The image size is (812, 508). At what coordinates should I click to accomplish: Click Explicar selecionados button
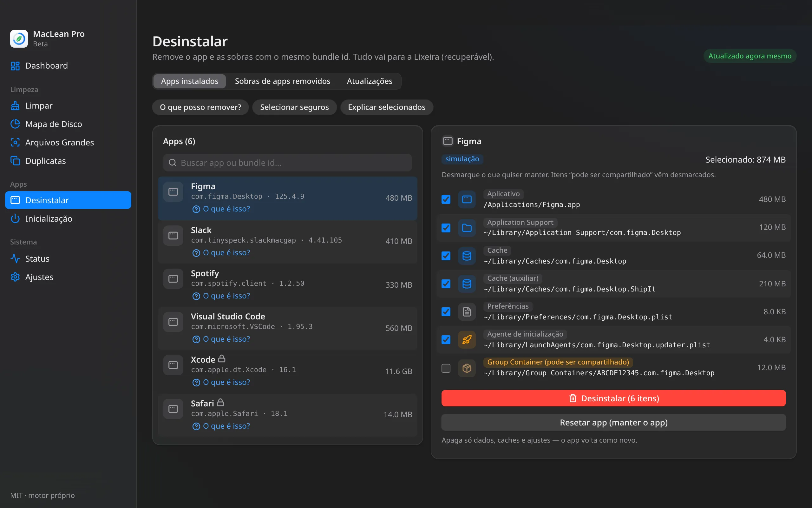tap(387, 107)
